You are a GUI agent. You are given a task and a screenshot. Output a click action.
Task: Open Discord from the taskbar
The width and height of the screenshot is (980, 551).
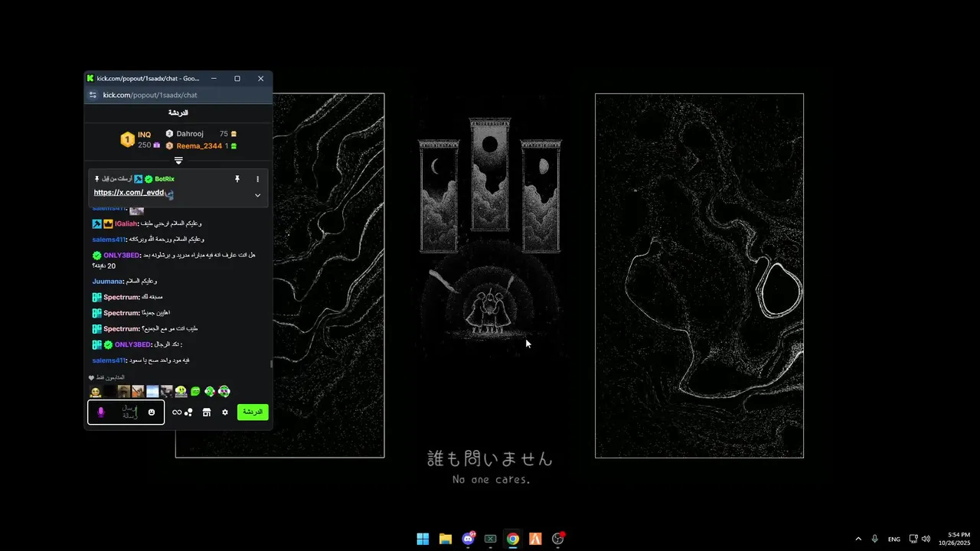(x=468, y=539)
